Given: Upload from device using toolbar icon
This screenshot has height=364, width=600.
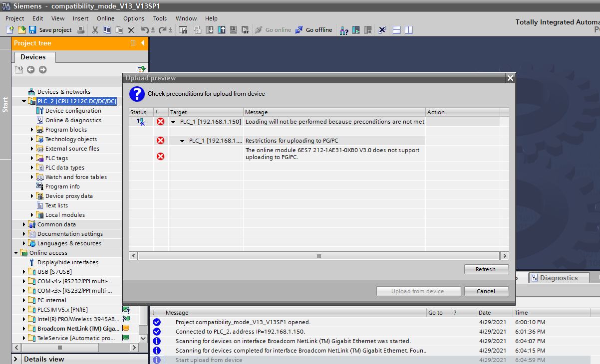Looking at the screenshot, I should click(x=222, y=30).
